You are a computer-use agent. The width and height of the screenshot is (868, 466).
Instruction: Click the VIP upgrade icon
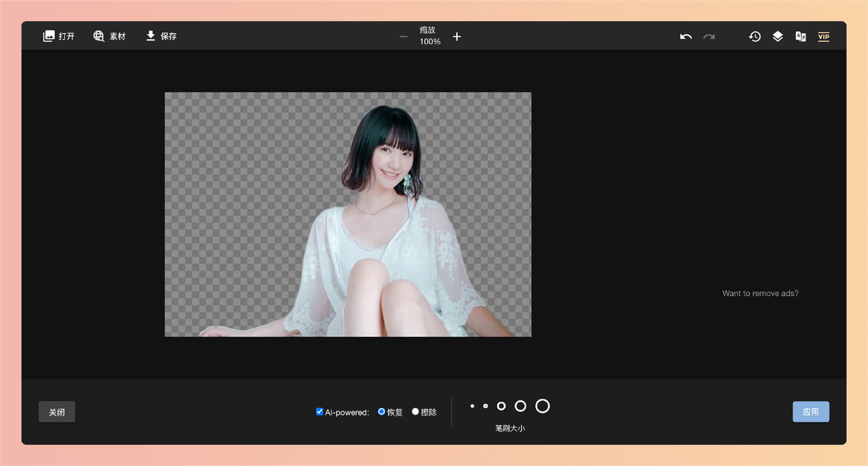pyautogui.click(x=824, y=36)
